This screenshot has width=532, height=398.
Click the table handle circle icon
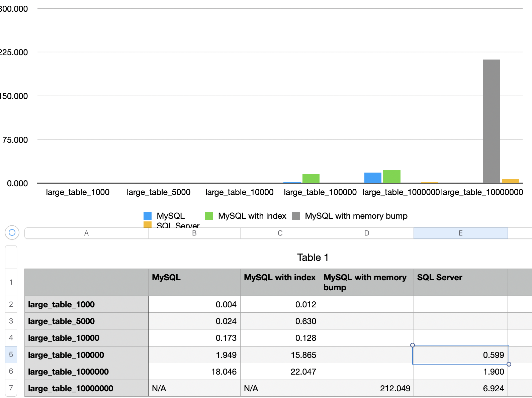12,232
